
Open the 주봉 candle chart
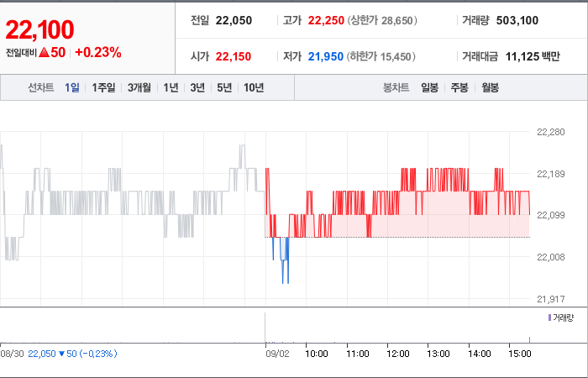click(x=459, y=87)
